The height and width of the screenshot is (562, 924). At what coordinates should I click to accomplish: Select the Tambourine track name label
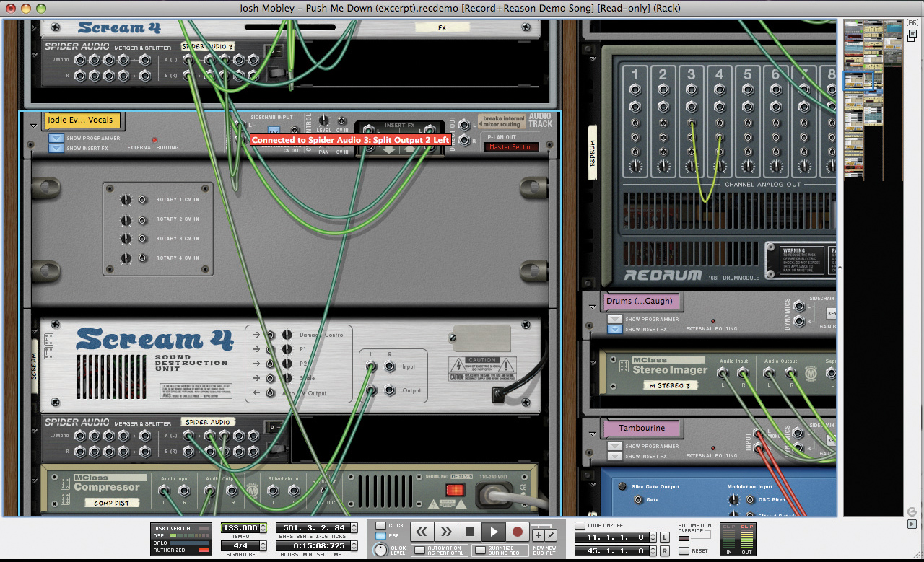(x=642, y=428)
